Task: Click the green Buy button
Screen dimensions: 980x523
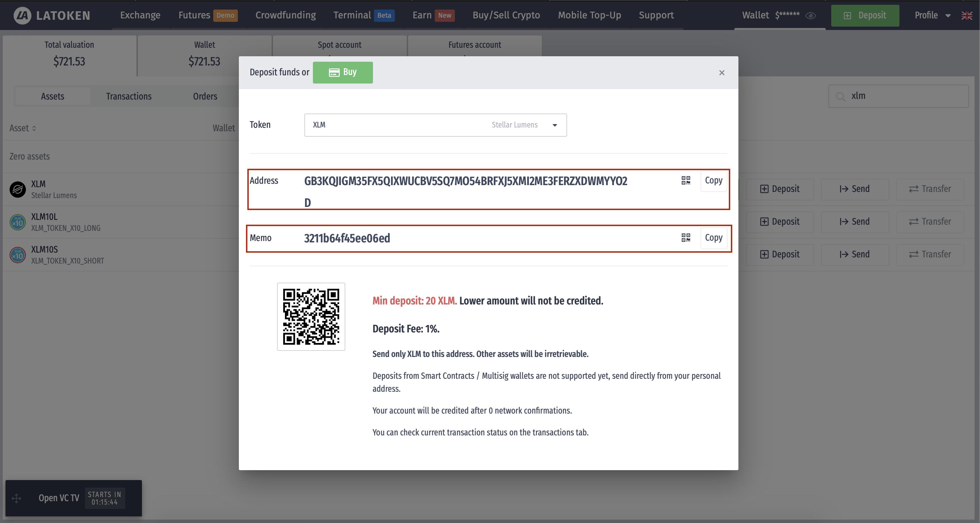Action: (343, 73)
